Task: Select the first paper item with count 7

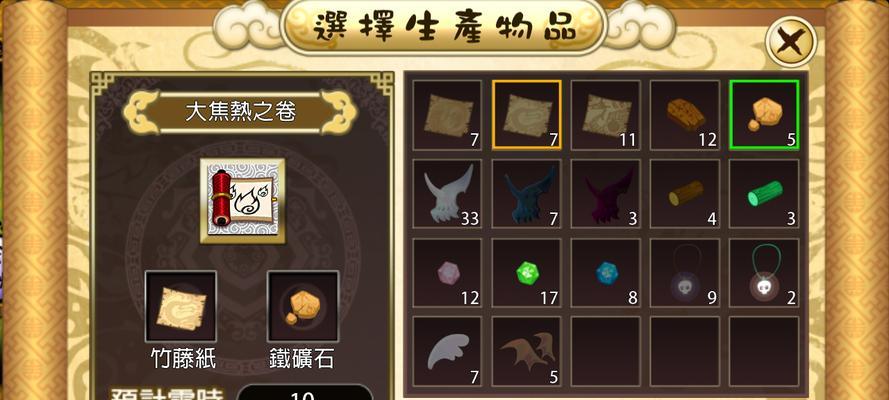Action: 447,115
